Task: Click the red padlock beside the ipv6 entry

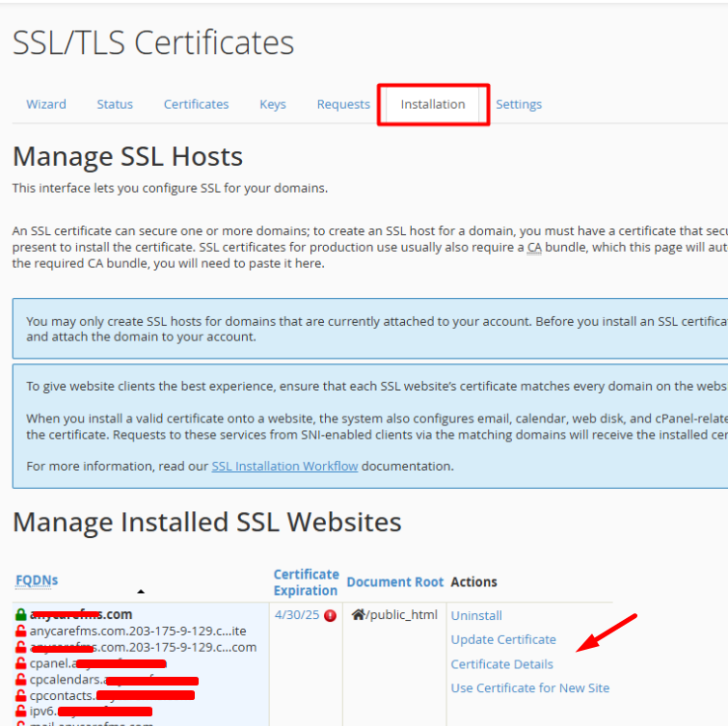Action: click(x=21, y=712)
